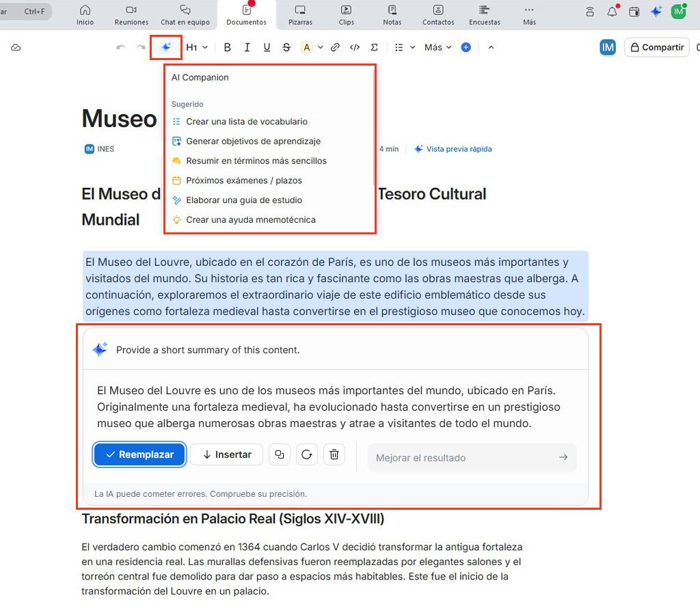The height and width of the screenshot is (615, 700).
Task: Open the calendar icon in top bar
Action: pos(634,12)
